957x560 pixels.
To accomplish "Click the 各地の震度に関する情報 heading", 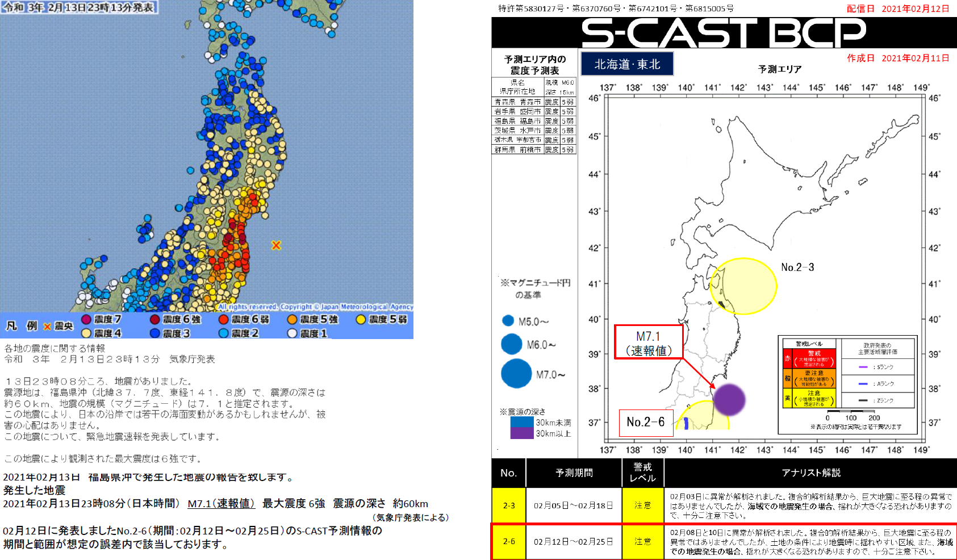I will (x=55, y=348).
